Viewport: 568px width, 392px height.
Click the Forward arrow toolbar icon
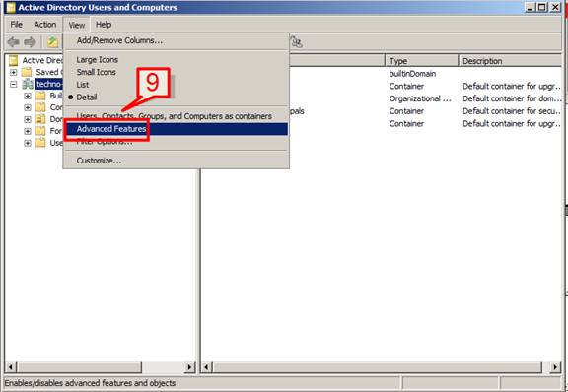30,42
